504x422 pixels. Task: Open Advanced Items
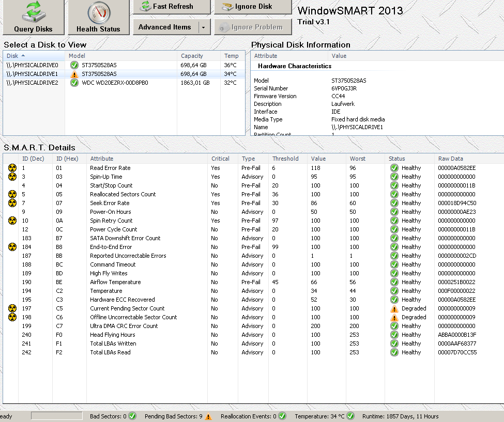(165, 27)
